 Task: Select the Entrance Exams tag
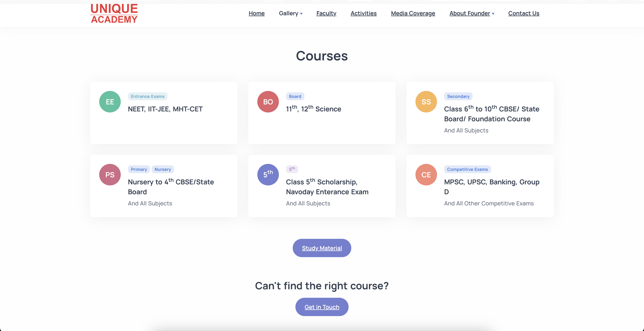[x=148, y=96]
